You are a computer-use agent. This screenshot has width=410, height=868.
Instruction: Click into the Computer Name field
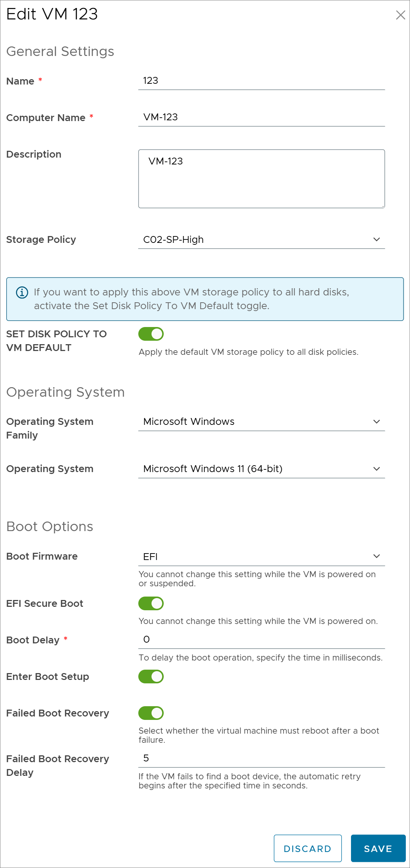[262, 117]
